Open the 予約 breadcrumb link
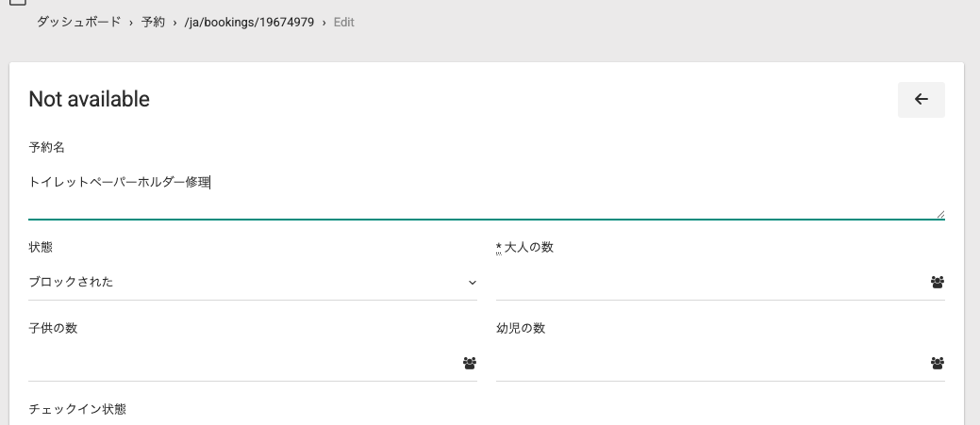Image resolution: width=980 pixels, height=425 pixels. [153, 22]
